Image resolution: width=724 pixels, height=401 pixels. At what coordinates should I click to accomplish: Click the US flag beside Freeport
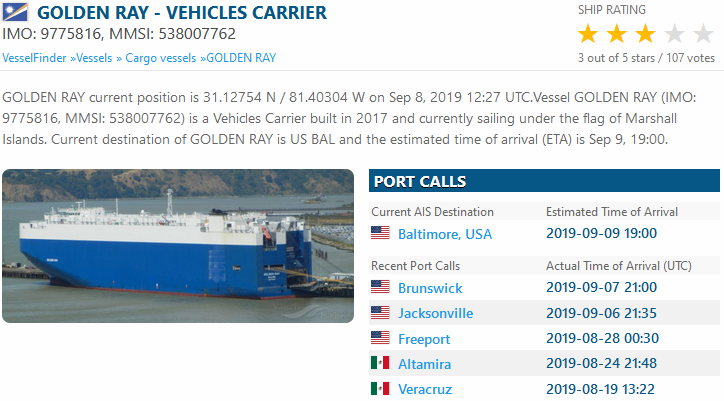(x=380, y=338)
